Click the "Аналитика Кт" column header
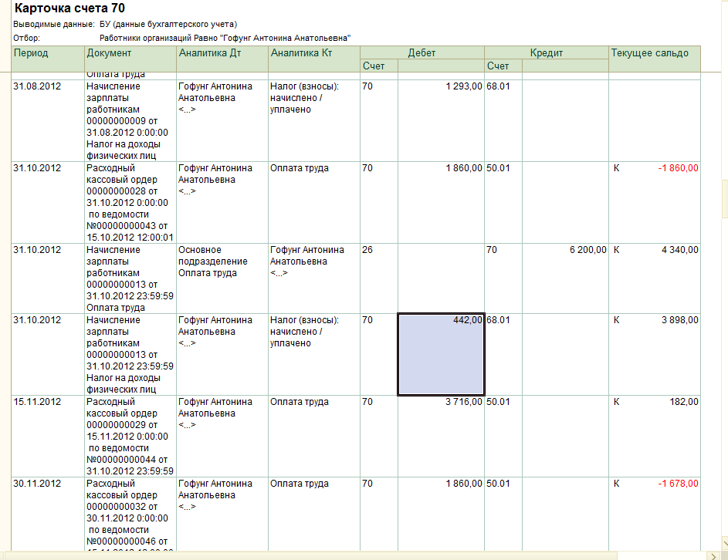 pyautogui.click(x=314, y=59)
